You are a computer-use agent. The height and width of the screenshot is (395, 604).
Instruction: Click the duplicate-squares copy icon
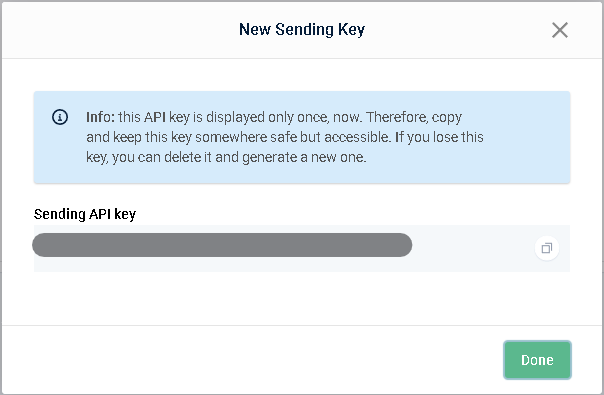(x=547, y=248)
